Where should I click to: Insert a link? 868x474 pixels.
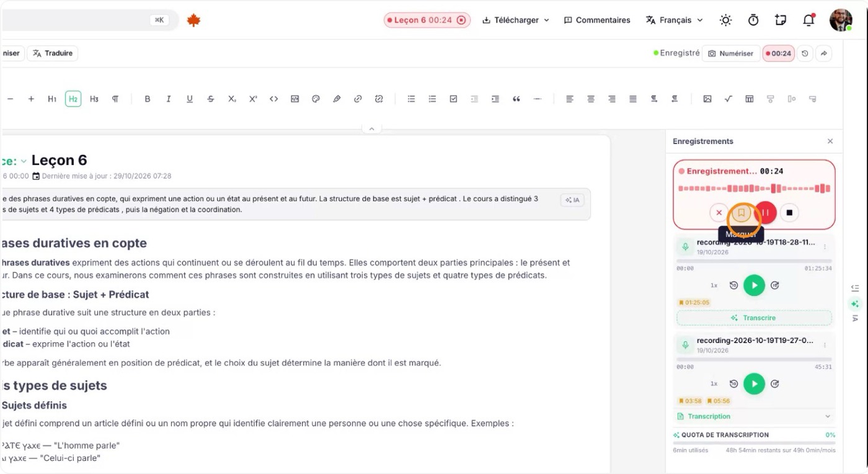coord(358,99)
